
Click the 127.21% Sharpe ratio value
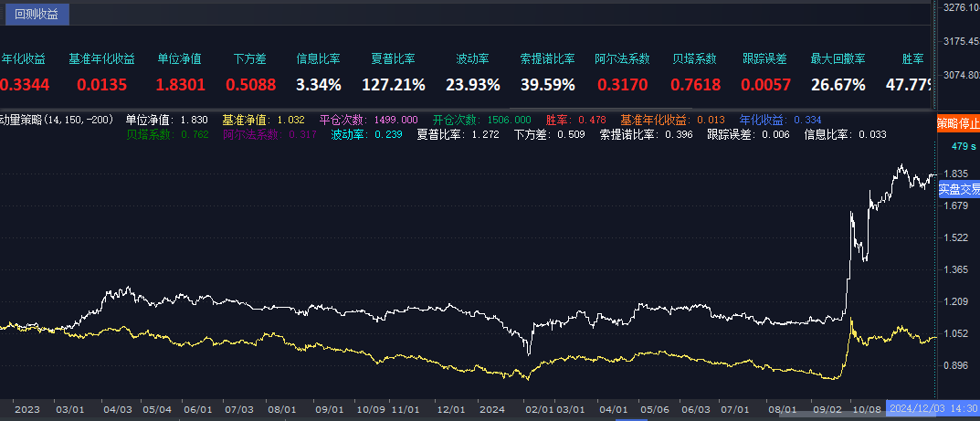[394, 85]
